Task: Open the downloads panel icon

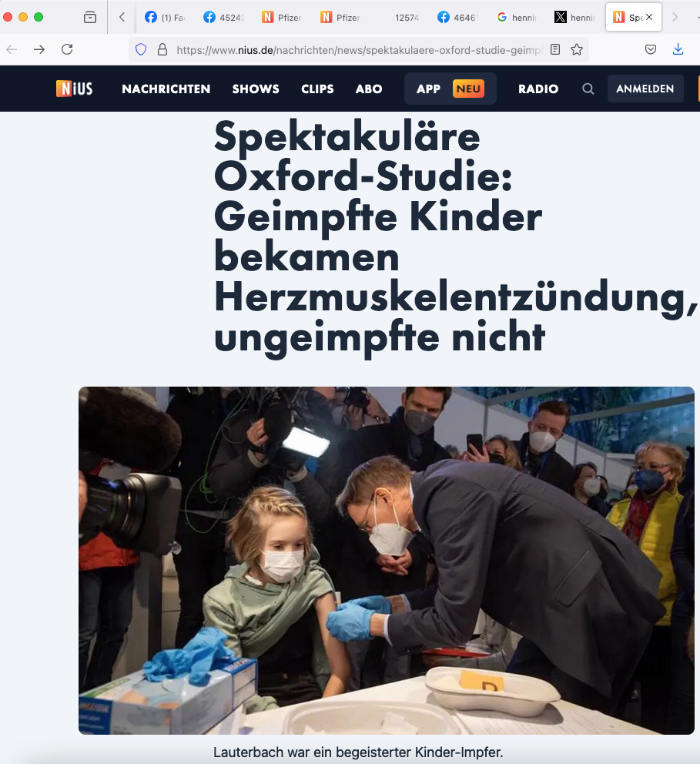Action: [678, 49]
